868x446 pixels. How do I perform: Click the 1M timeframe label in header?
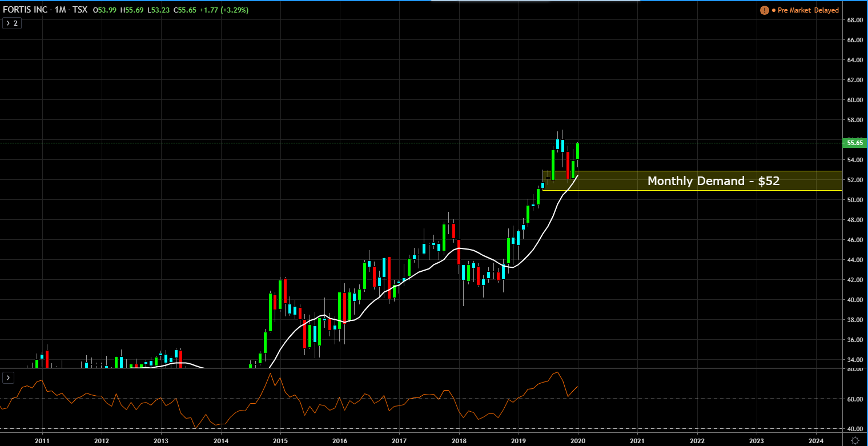[x=62, y=10]
